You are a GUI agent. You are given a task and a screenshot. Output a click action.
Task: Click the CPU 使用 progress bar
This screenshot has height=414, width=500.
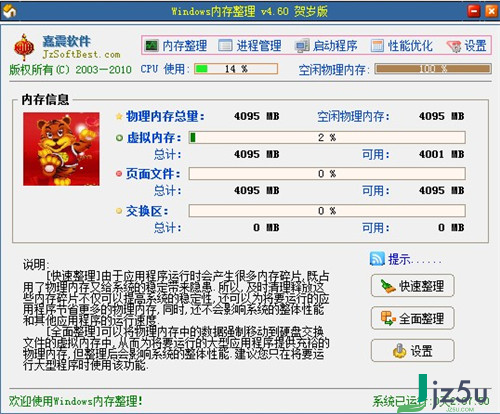(x=236, y=69)
